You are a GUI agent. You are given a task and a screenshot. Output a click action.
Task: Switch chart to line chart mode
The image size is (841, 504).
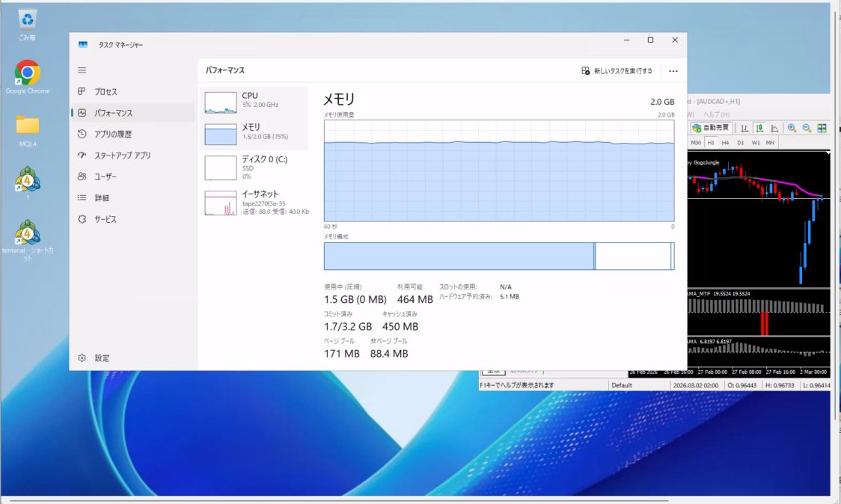774,128
